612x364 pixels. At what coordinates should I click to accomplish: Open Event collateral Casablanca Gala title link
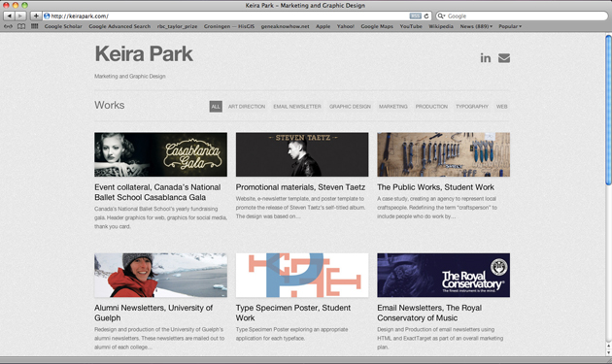point(157,192)
